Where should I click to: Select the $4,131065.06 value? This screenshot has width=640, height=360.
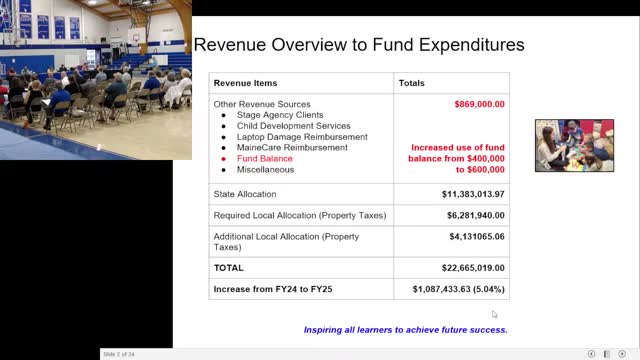point(477,237)
